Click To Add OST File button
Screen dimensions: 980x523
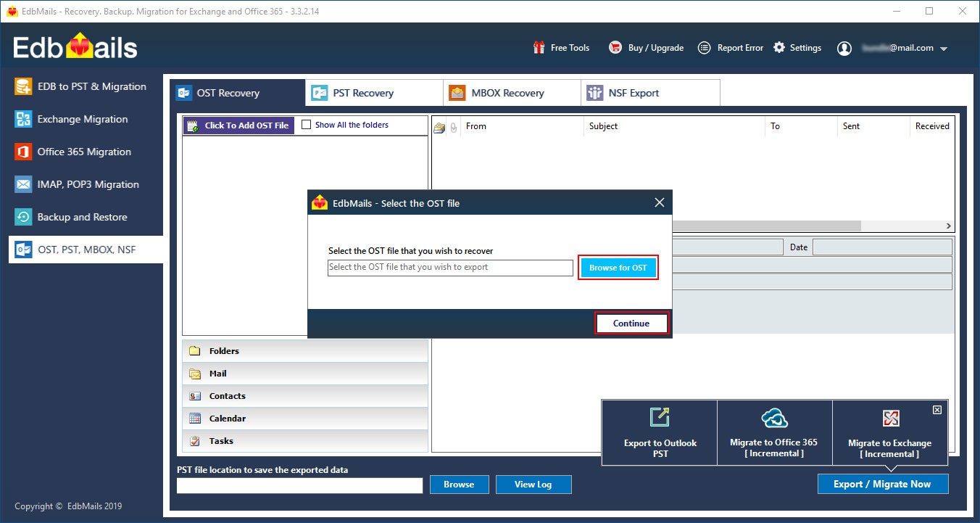[x=238, y=125]
